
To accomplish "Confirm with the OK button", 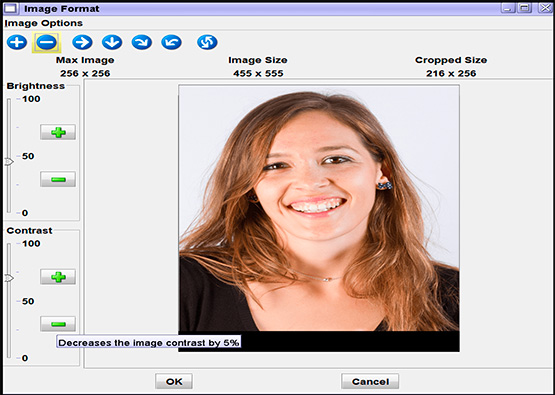I will [174, 381].
